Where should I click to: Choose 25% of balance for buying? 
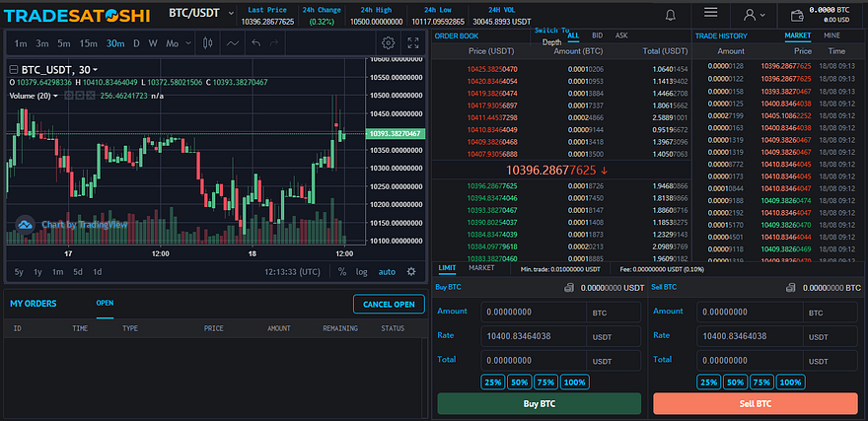(x=492, y=382)
